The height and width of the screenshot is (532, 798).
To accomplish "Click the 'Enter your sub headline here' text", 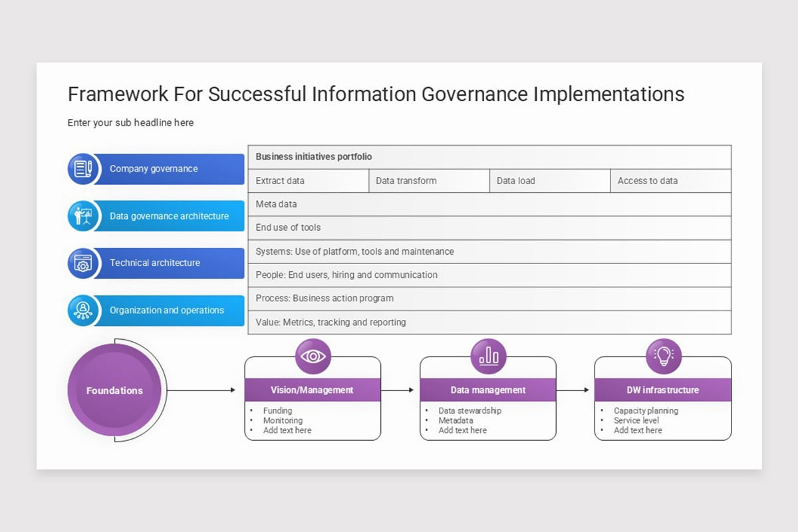I will (130, 123).
